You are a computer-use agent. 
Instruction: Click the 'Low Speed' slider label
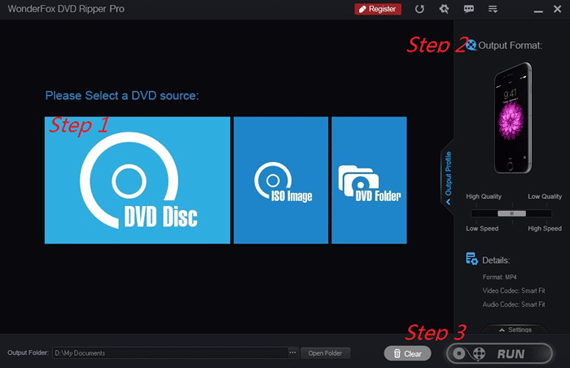482,228
